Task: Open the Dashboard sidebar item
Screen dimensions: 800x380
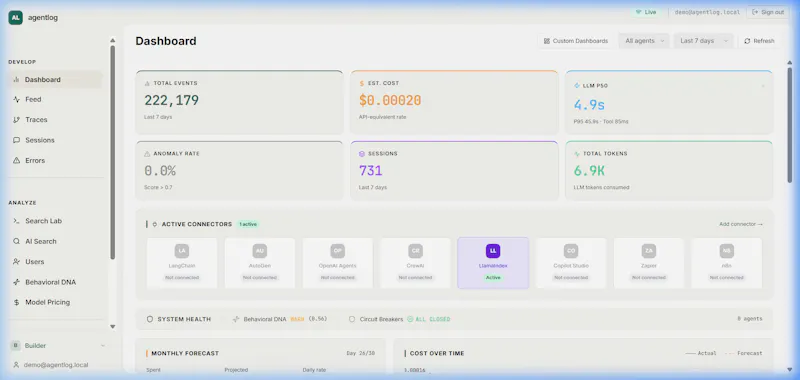Action: point(55,80)
